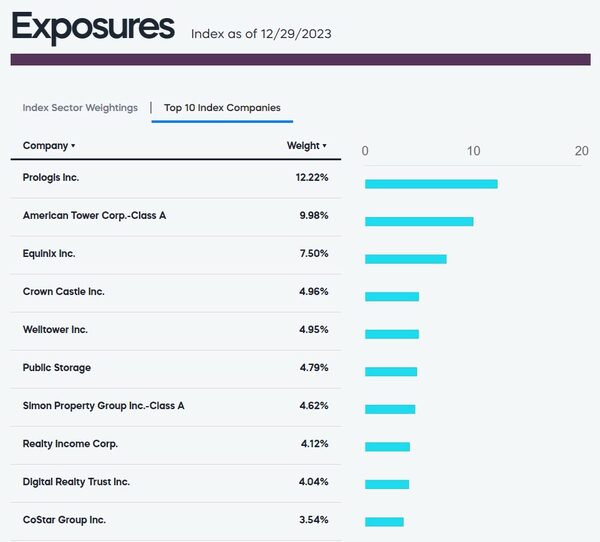
Task: Click the Realty Income Corp. chart bar
Action: coord(387,447)
